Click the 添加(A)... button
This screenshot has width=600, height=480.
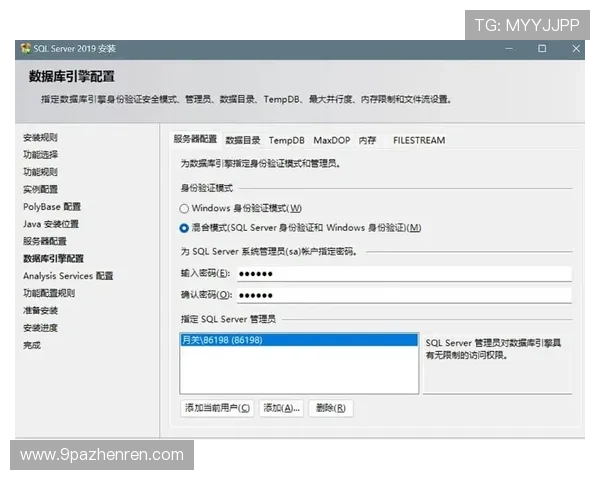pyautogui.click(x=281, y=408)
